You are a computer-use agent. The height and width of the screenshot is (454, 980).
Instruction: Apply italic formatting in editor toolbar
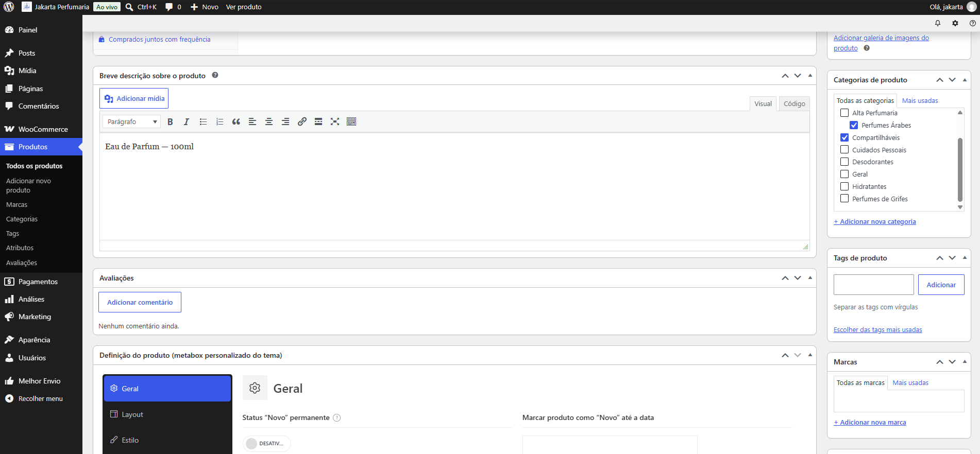tap(187, 122)
